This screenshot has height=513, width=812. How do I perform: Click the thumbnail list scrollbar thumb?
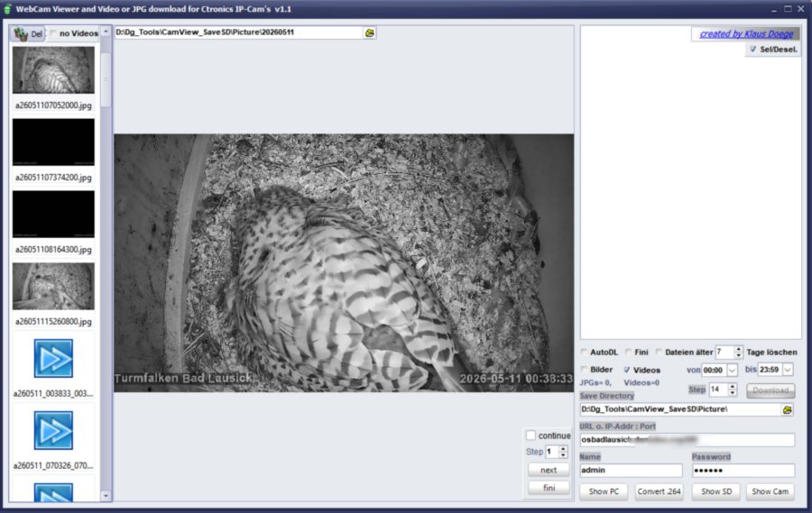click(106, 78)
